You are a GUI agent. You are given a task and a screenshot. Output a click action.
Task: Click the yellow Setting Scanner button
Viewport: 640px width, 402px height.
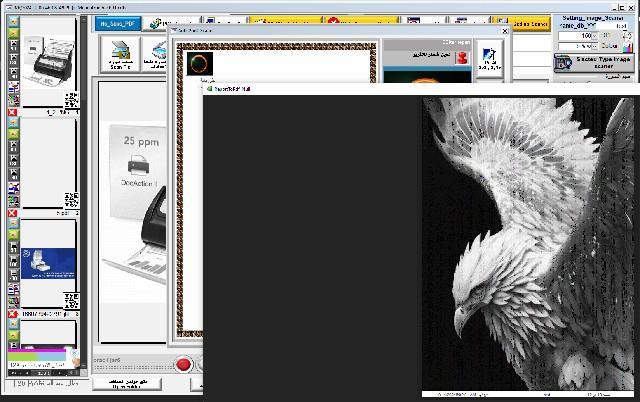point(523,24)
